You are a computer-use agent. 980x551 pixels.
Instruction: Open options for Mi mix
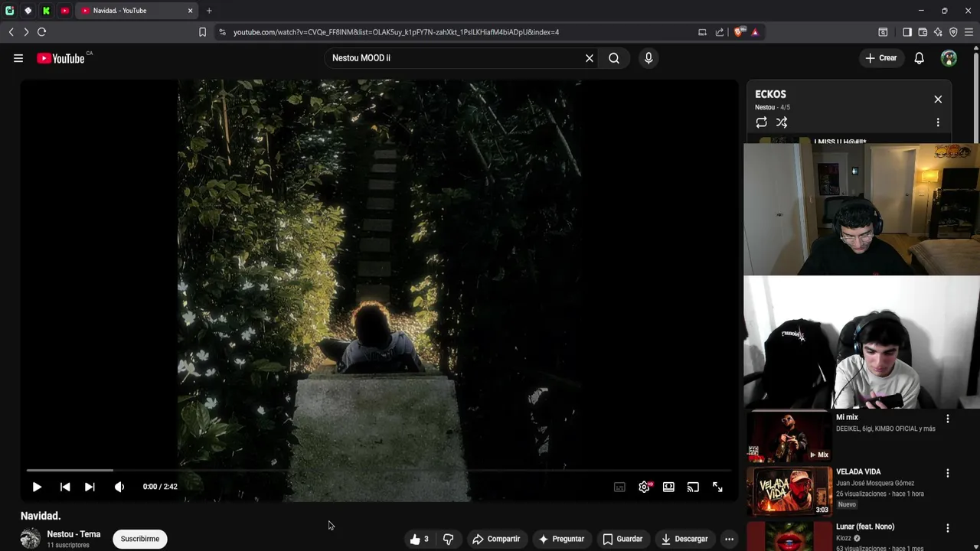948,419
